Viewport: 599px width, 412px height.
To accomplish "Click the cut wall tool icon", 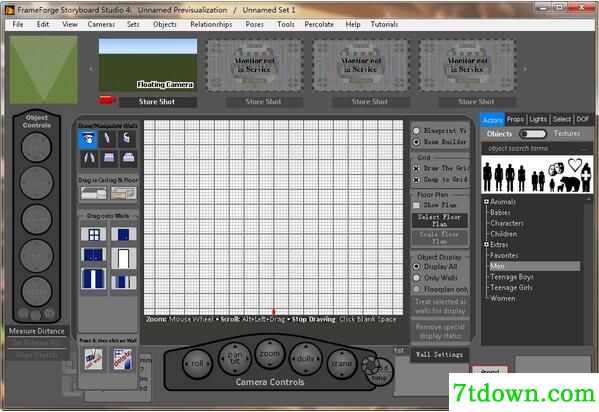I will pyautogui.click(x=94, y=359).
